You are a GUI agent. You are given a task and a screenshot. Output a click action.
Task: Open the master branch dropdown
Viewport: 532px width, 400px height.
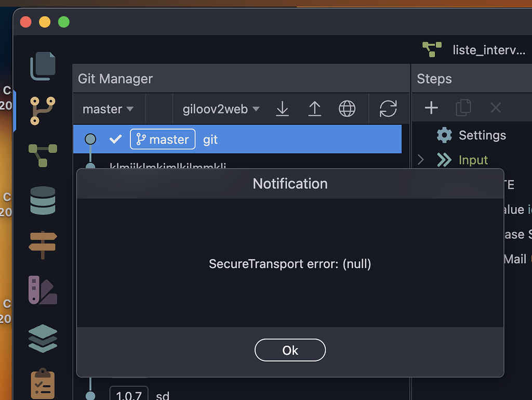click(x=109, y=109)
